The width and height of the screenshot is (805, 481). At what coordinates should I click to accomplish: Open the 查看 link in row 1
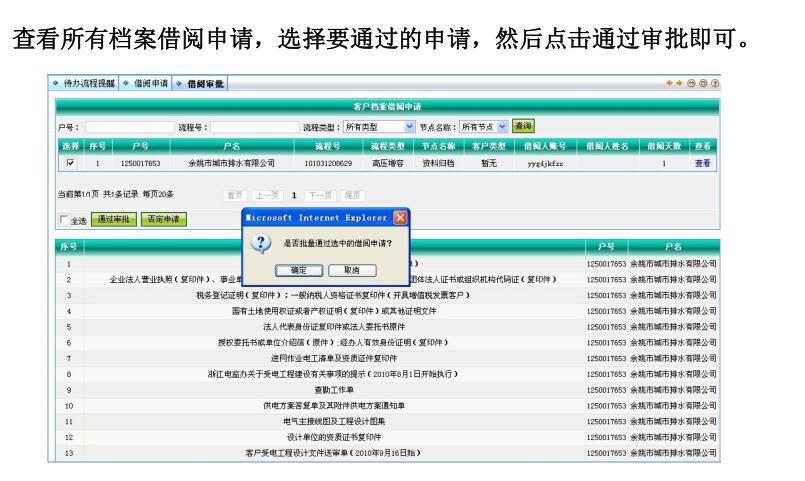[702, 163]
